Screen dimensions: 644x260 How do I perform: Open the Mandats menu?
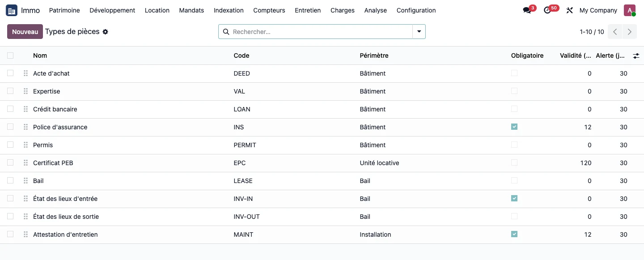[x=191, y=10]
